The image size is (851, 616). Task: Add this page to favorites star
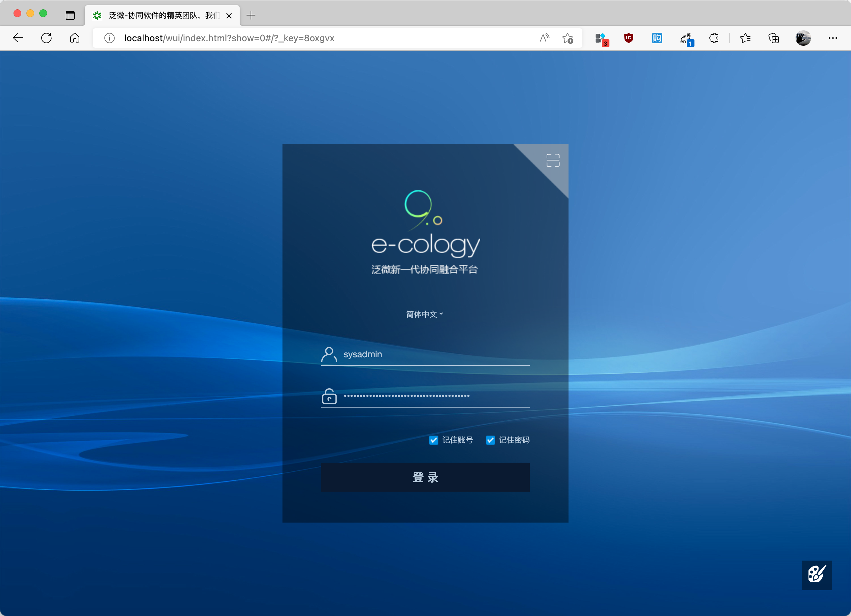(568, 38)
